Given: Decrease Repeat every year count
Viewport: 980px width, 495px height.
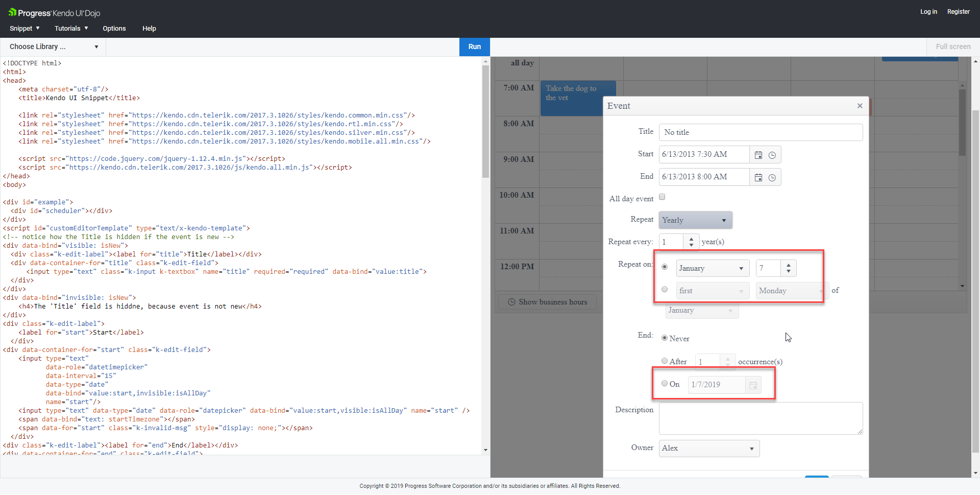Looking at the screenshot, I should pyautogui.click(x=691, y=245).
